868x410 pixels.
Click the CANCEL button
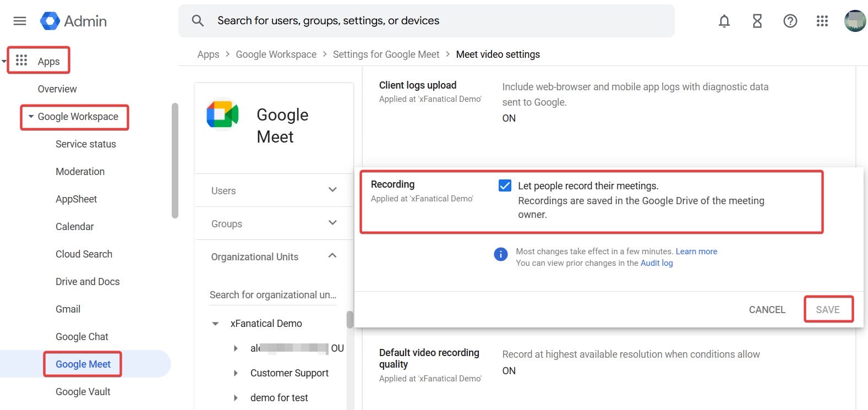(x=767, y=310)
